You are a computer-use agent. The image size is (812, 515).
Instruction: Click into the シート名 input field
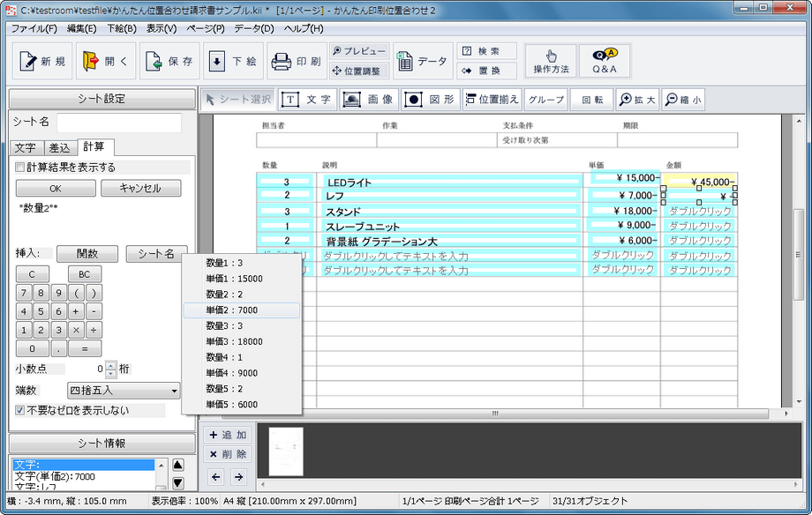[x=119, y=123]
